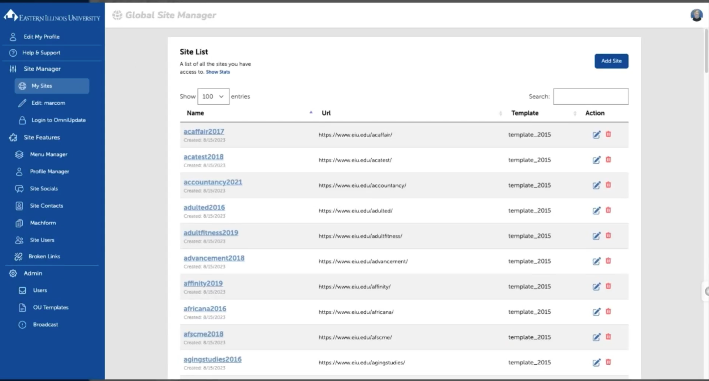Open edit icon in adulted2016 row
The image size is (709, 381).
pyautogui.click(x=596, y=211)
